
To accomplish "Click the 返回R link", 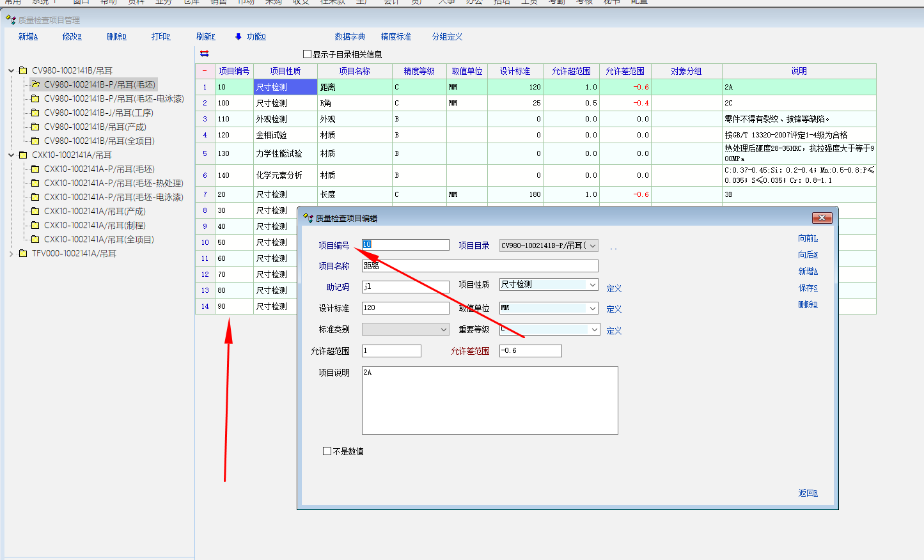I will (808, 494).
